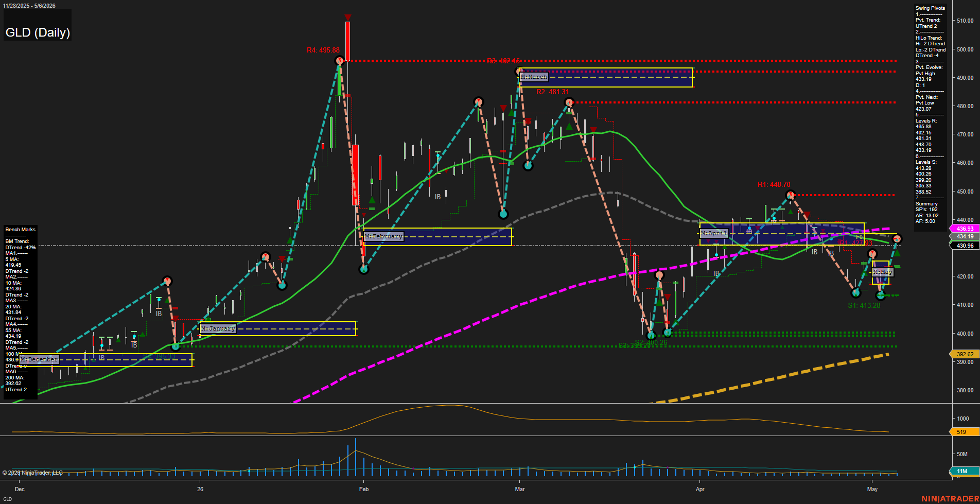Select the M:February monthly range label
The width and height of the screenshot is (980, 504).
(x=384, y=236)
